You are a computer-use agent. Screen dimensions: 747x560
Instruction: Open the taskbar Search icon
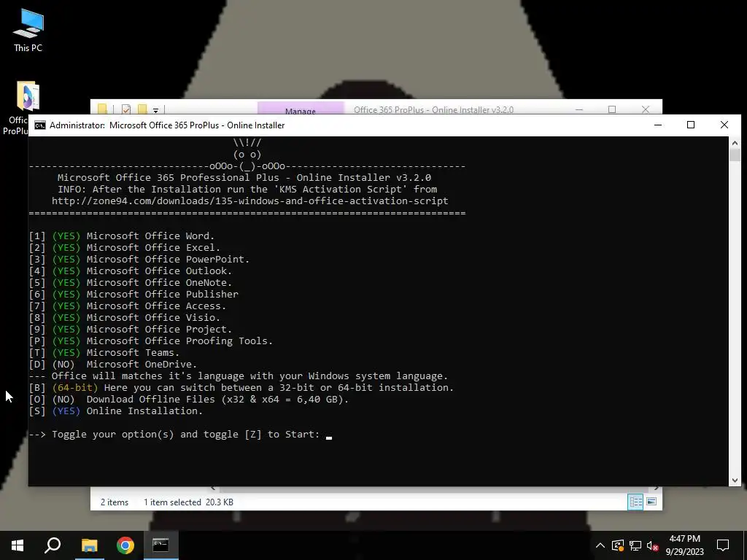tap(53, 545)
